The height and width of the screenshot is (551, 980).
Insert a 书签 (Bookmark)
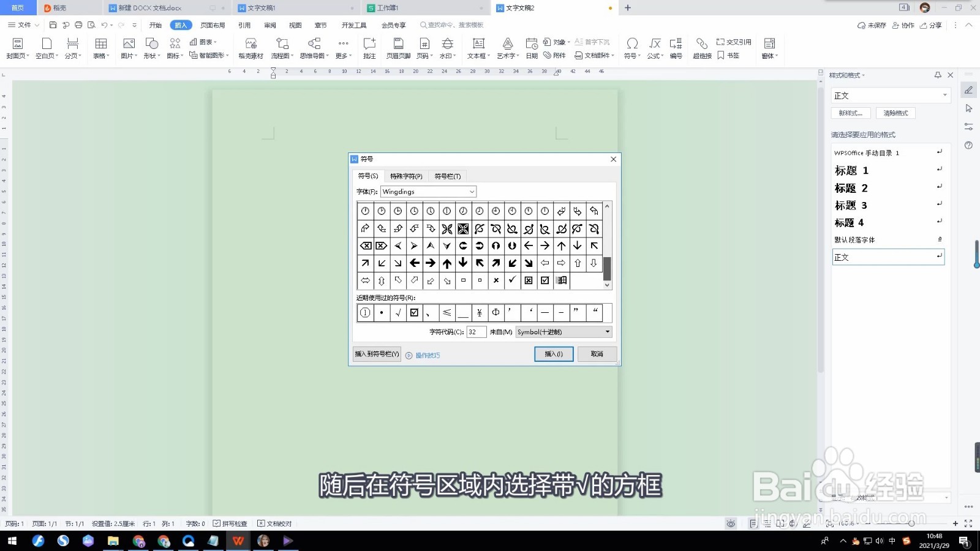(729, 54)
